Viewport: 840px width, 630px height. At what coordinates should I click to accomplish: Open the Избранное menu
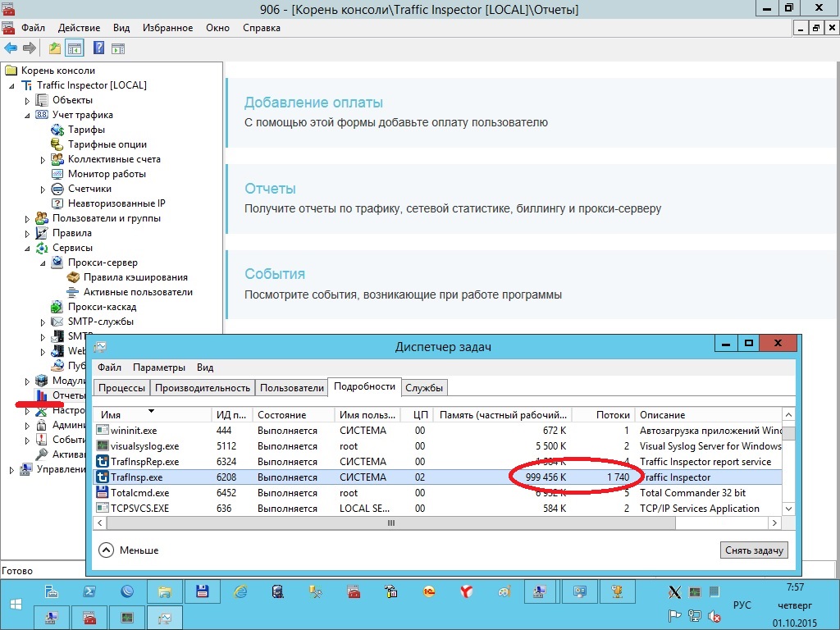click(167, 28)
